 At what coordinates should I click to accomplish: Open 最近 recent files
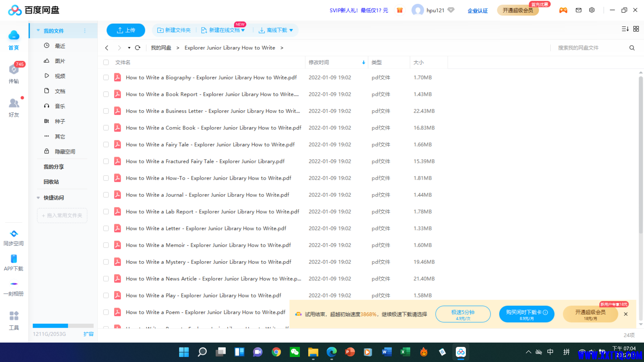pyautogui.click(x=60, y=46)
